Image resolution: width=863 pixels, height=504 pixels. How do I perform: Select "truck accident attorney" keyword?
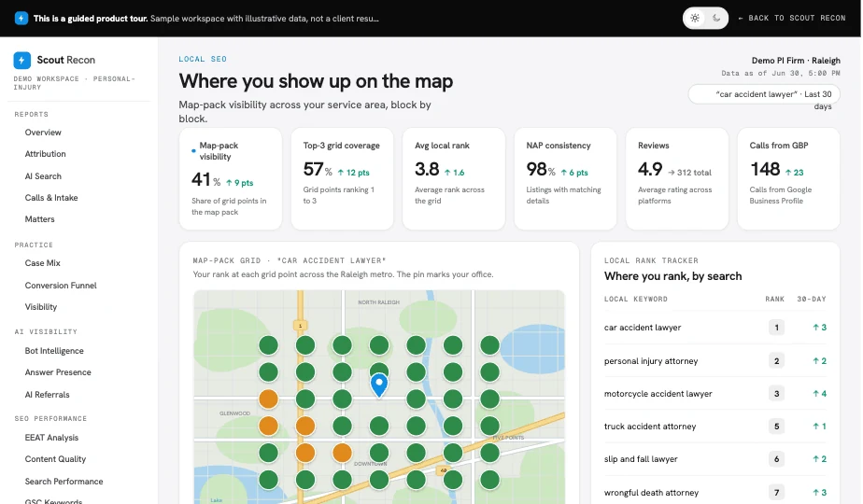pos(650,427)
